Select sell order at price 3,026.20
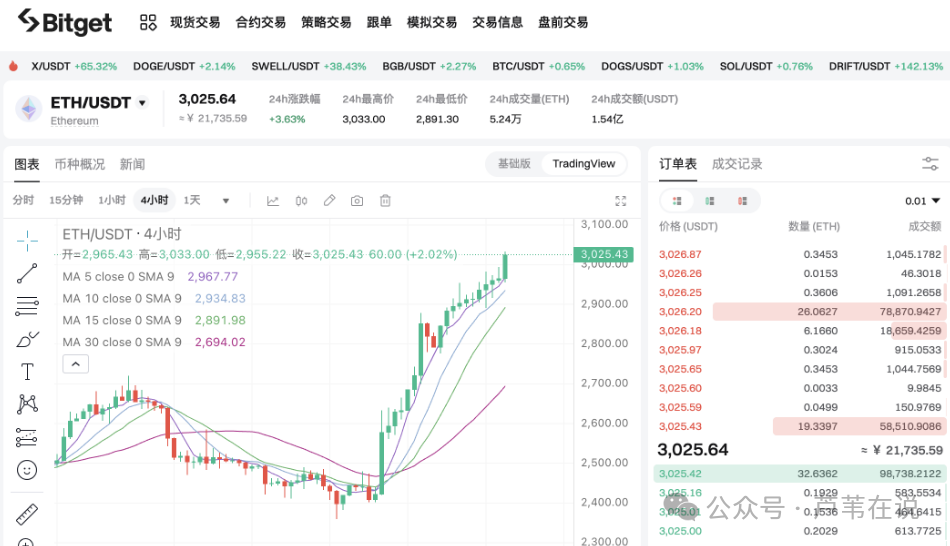 (x=800, y=311)
